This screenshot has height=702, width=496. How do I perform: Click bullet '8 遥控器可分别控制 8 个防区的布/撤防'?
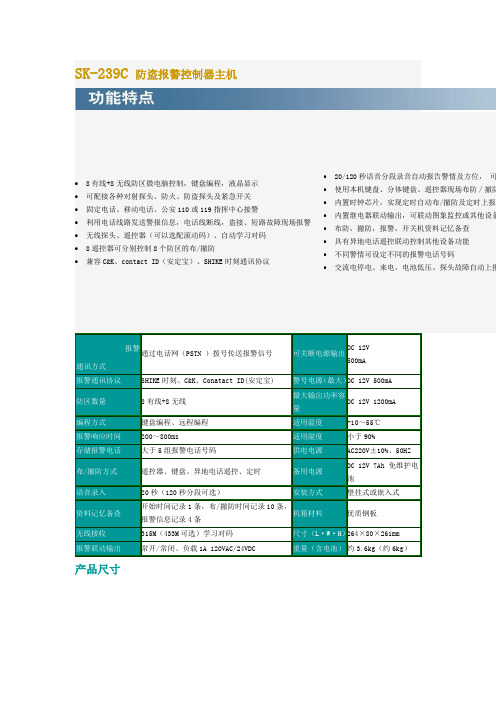point(150,248)
